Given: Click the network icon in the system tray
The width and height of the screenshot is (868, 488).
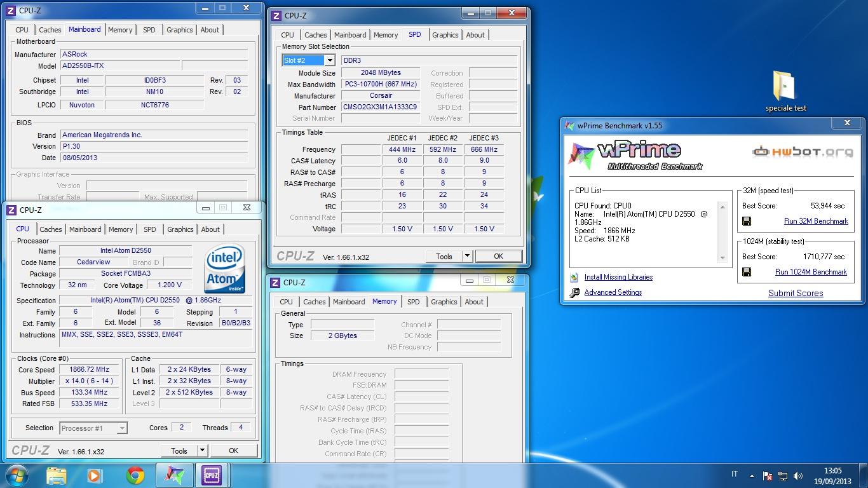Looking at the screenshot, I should coord(783,476).
